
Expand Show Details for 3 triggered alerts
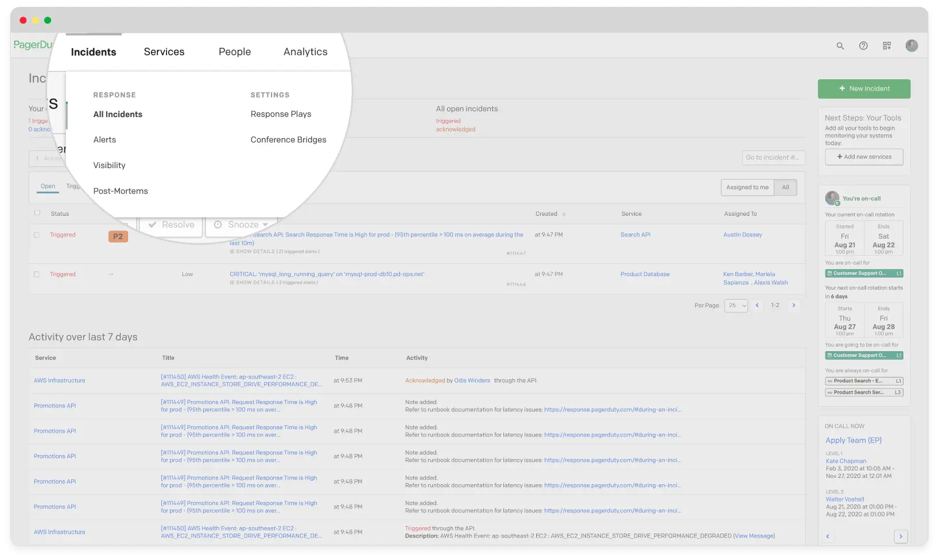click(x=274, y=283)
